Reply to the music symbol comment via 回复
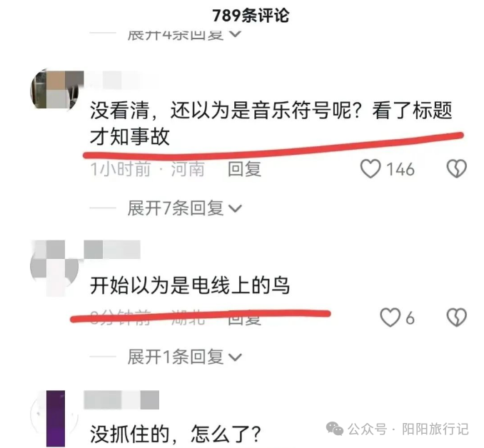The width and height of the screenshot is (484, 448). (x=244, y=169)
